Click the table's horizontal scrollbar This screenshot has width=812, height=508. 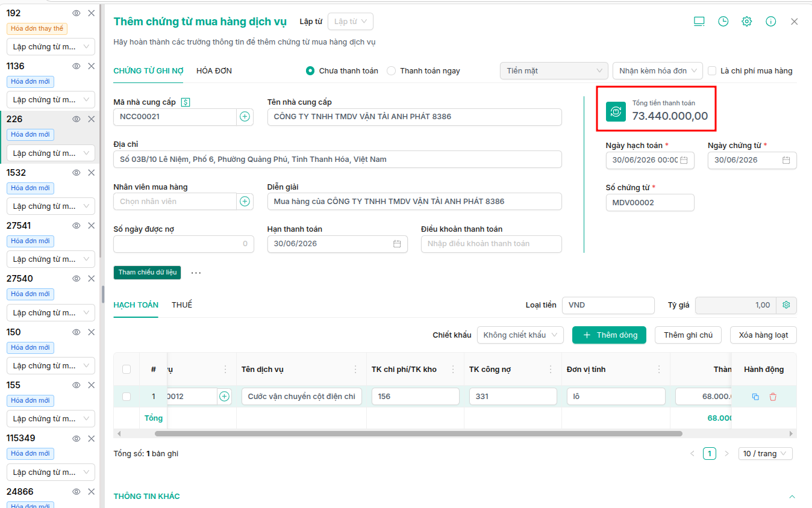coord(419,433)
